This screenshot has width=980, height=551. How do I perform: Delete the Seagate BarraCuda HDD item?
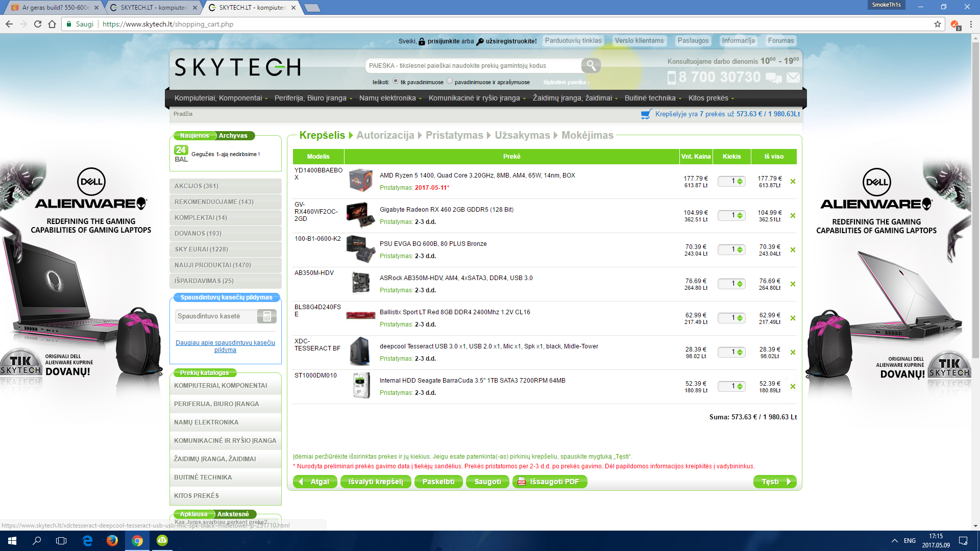click(793, 387)
